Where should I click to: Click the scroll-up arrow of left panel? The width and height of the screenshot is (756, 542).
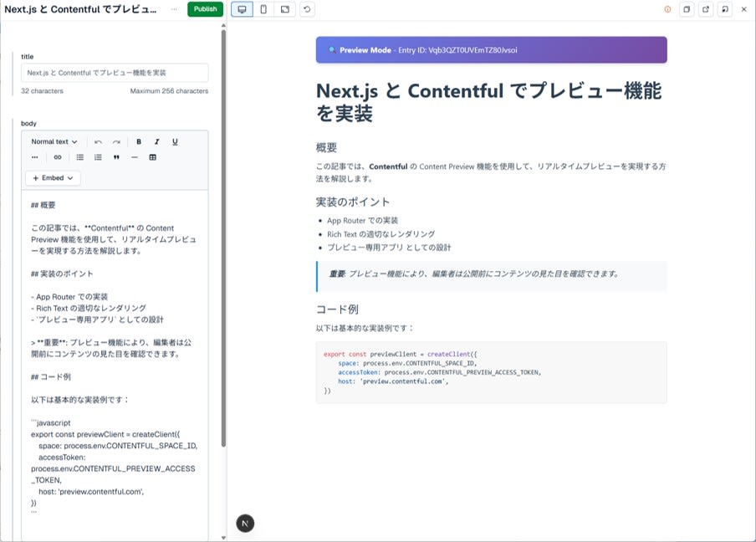(x=223, y=25)
